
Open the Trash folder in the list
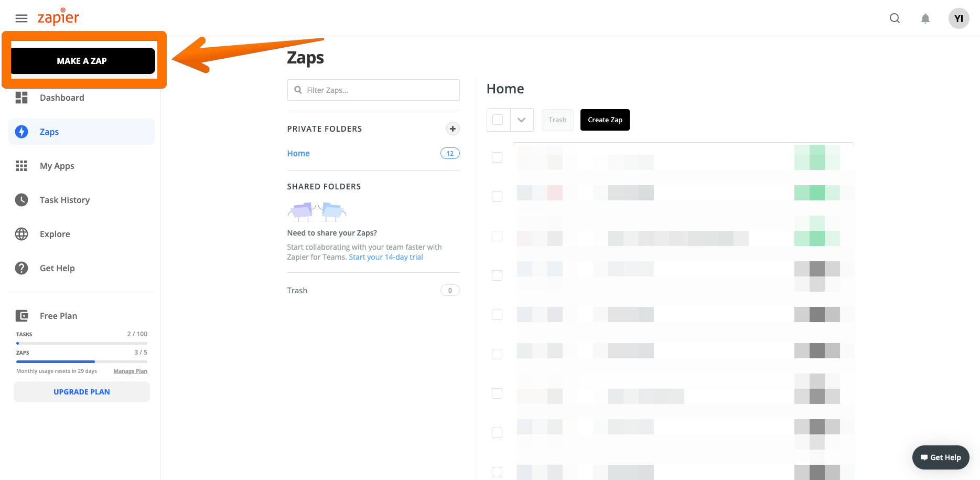pos(297,290)
